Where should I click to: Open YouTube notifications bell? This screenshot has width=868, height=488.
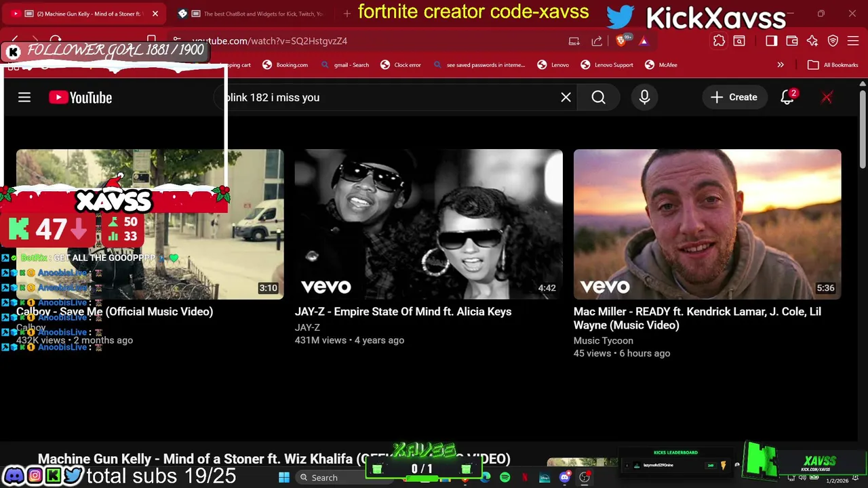[x=787, y=98]
